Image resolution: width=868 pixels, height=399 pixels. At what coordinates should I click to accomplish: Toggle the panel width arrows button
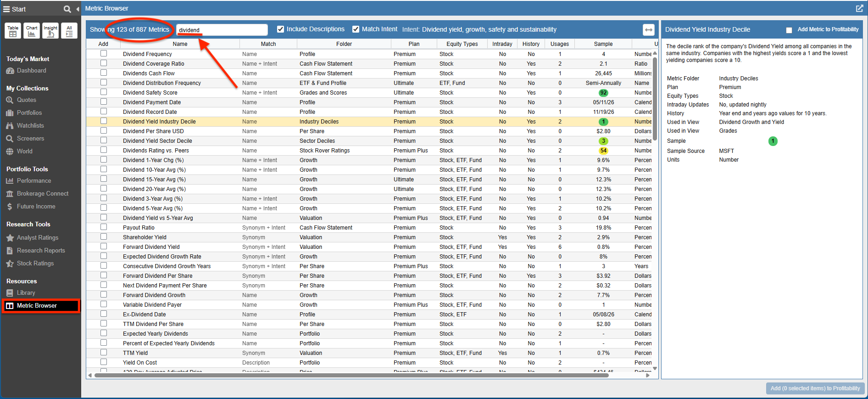click(x=649, y=30)
